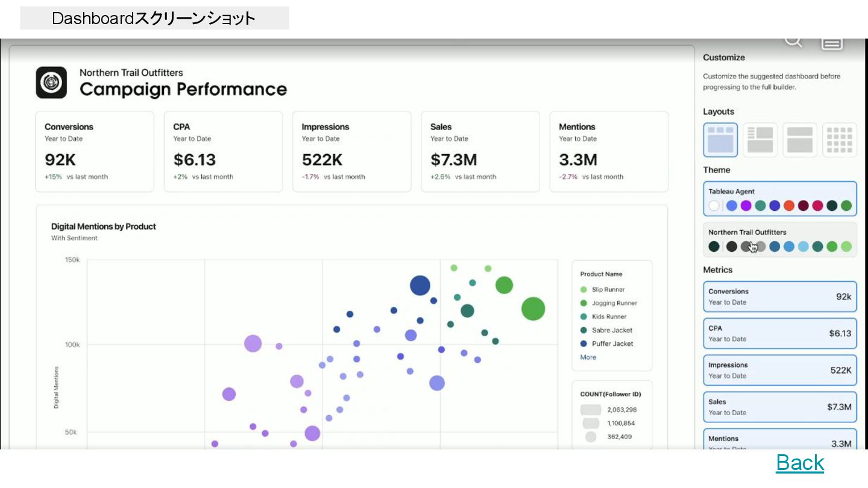Screen dimensions: 868x488
Task: Open the CPA $6.13 summary card
Action: click(x=223, y=152)
